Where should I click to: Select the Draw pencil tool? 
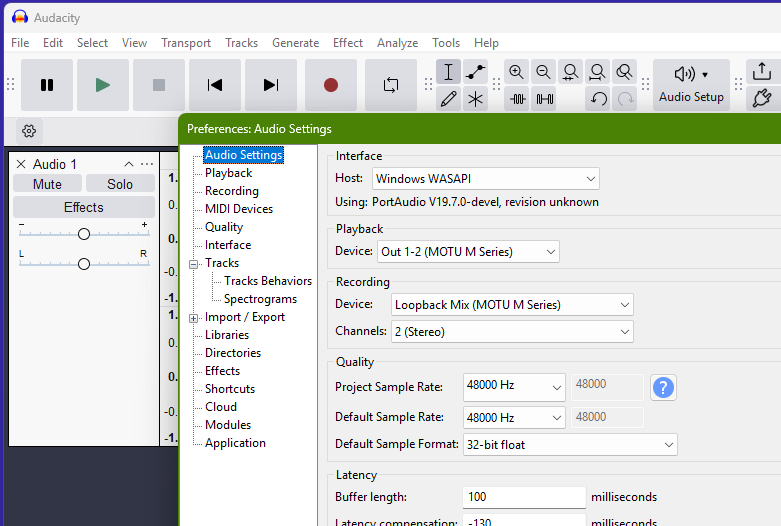[x=448, y=99]
